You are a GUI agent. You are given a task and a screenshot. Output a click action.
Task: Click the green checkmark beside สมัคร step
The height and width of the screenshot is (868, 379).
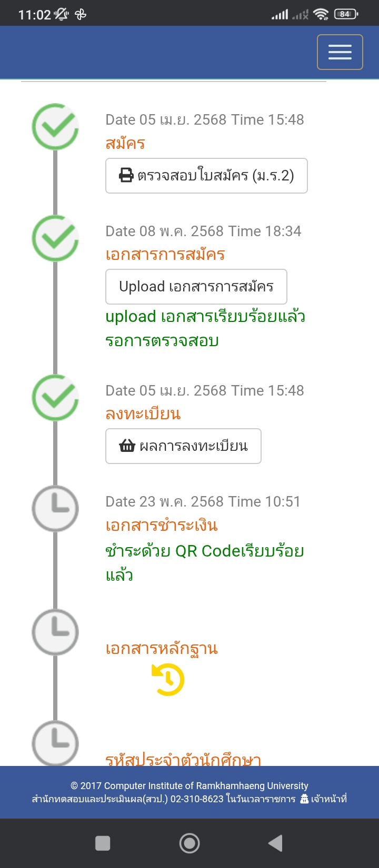tap(55, 127)
